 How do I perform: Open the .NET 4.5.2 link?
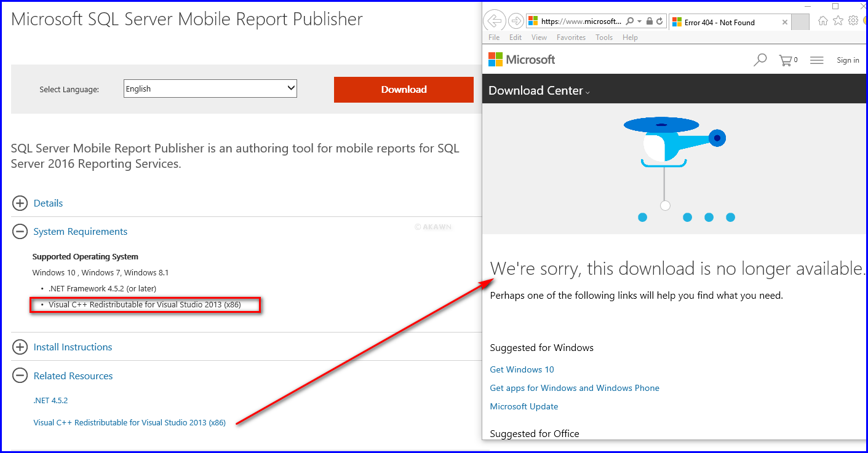coord(50,400)
